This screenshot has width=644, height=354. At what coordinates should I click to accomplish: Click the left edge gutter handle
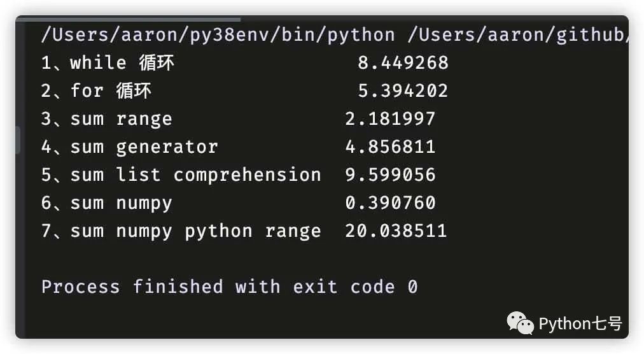(18, 140)
